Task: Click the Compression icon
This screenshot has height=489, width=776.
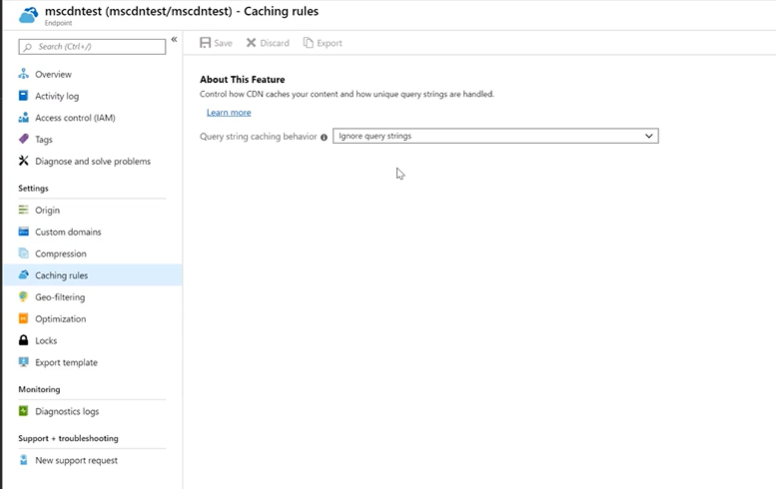Action: 23,253
